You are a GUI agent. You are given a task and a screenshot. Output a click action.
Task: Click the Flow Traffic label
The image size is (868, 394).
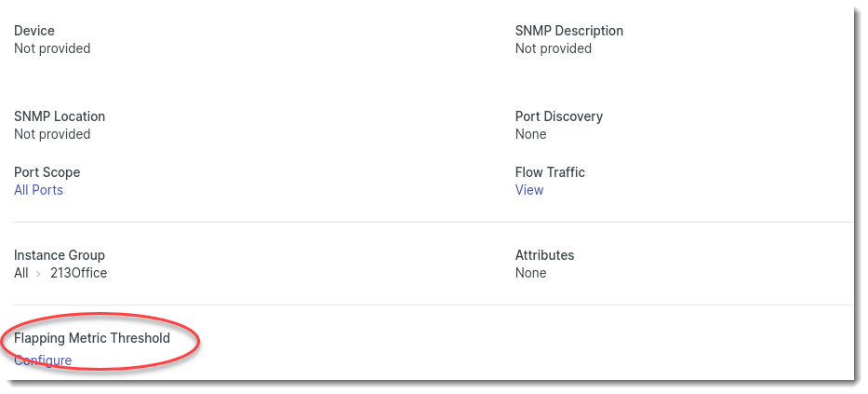point(550,172)
